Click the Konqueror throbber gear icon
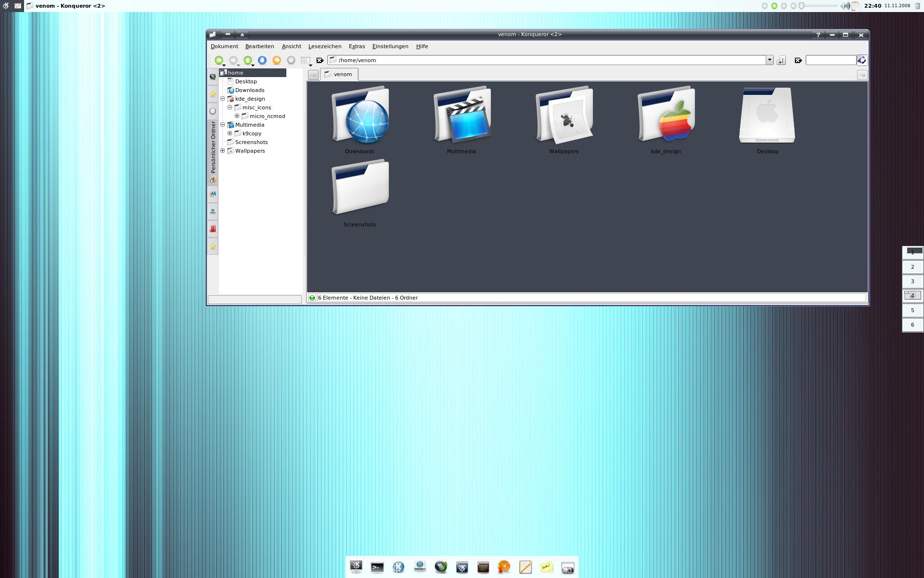924x578 pixels. tap(862, 60)
